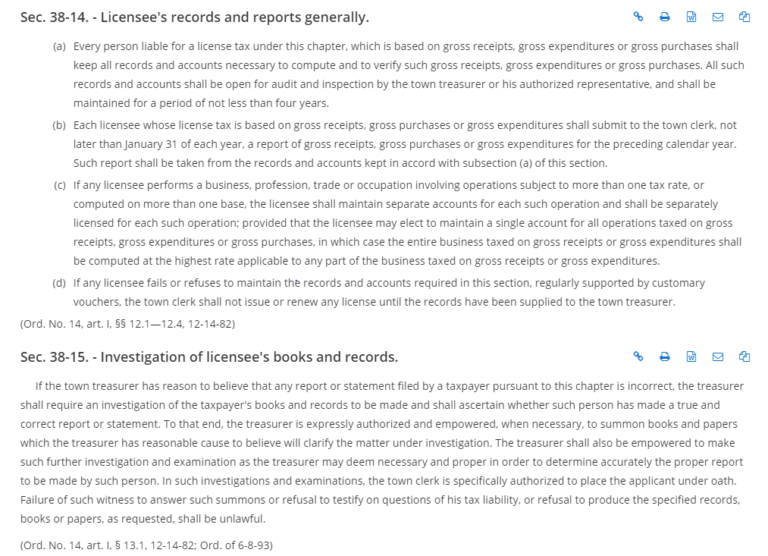This screenshot has height=556, width=768.
Task: Print Sec. 38-14 using printer icon
Action: [x=664, y=17]
